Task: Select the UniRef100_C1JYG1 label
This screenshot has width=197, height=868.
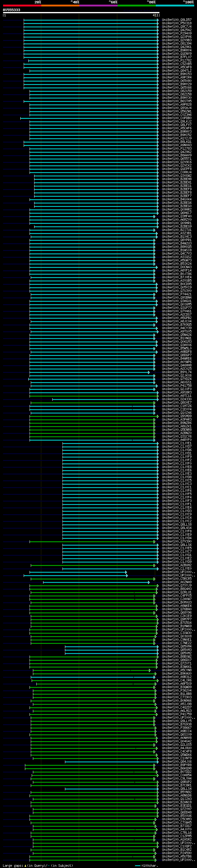Action: coord(177,555)
